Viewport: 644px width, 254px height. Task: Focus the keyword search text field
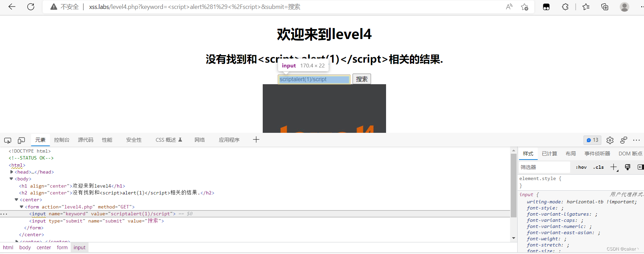[x=314, y=79]
